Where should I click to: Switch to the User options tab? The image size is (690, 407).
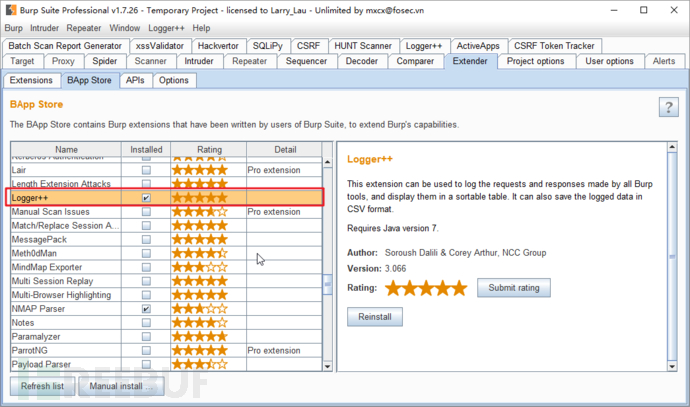click(609, 61)
